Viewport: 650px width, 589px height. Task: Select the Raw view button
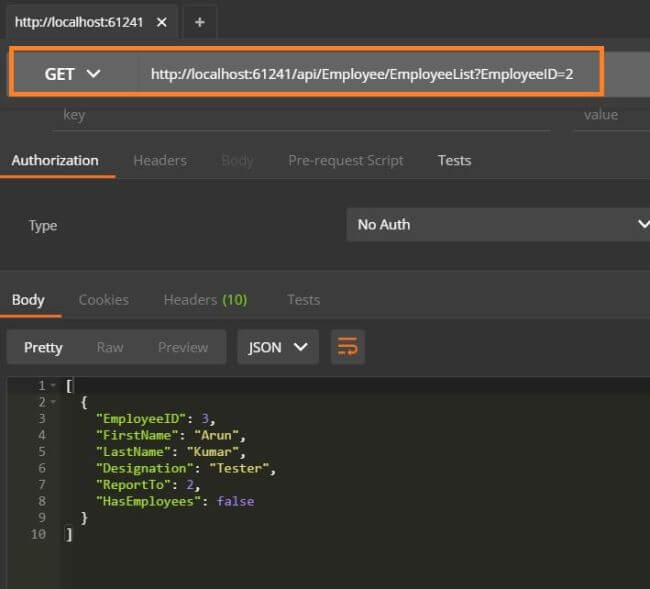point(110,347)
